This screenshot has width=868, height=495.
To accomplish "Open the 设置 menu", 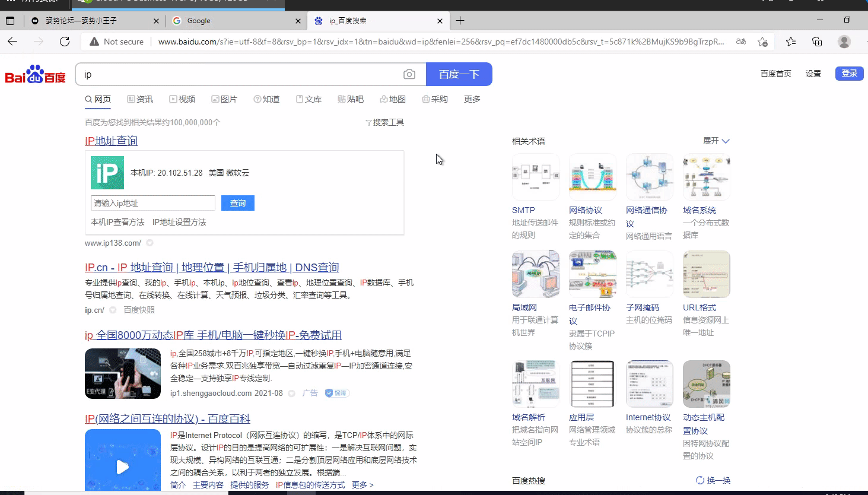I will [x=813, y=74].
